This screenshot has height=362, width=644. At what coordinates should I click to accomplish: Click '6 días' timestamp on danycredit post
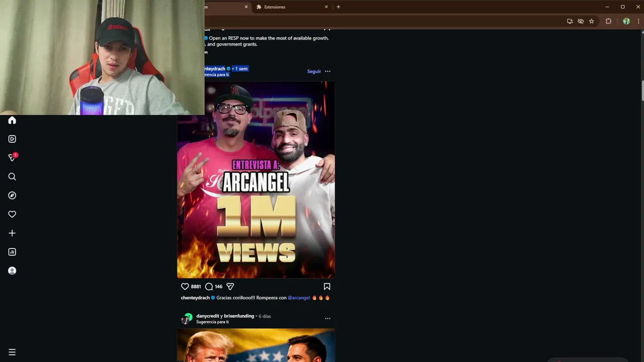[x=265, y=316]
